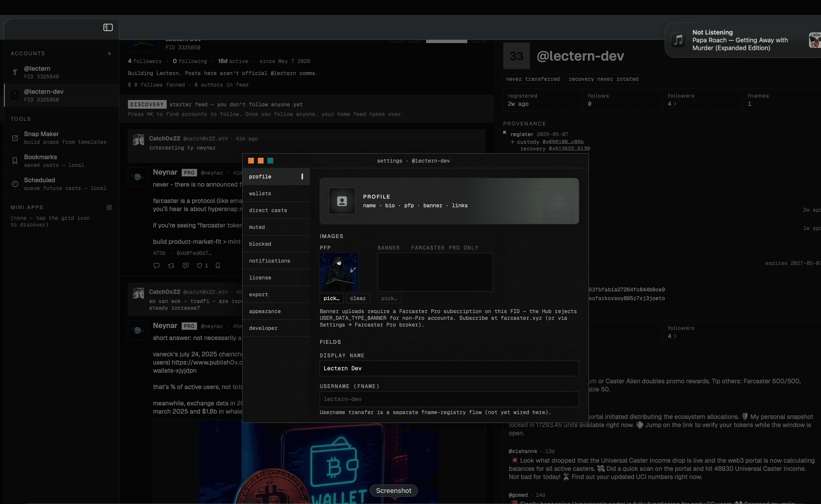
Task: Click the 'recovery never rotated' tag
Action: (603, 79)
